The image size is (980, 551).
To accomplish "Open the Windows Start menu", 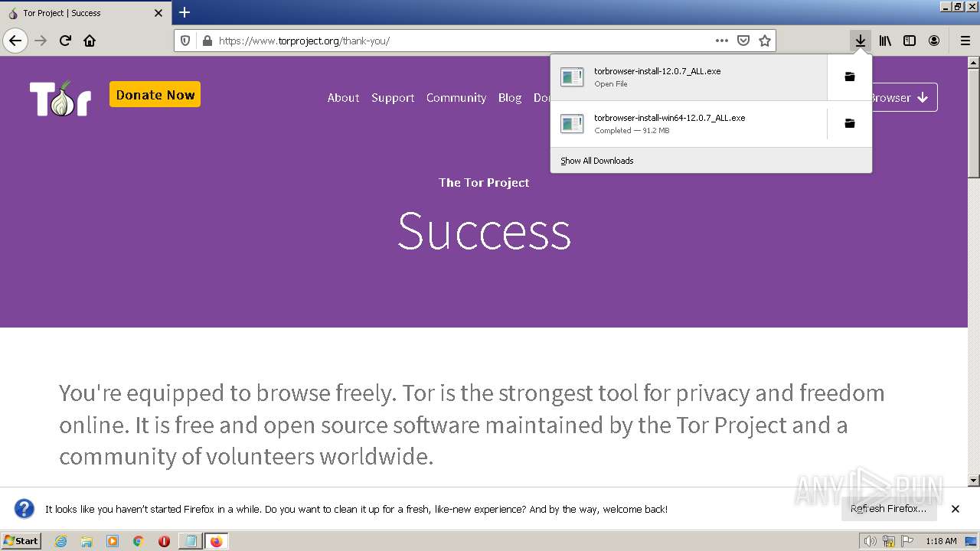I will [x=21, y=540].
